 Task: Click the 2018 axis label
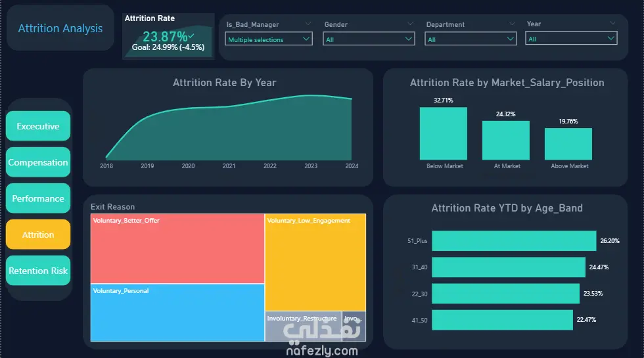106,166
